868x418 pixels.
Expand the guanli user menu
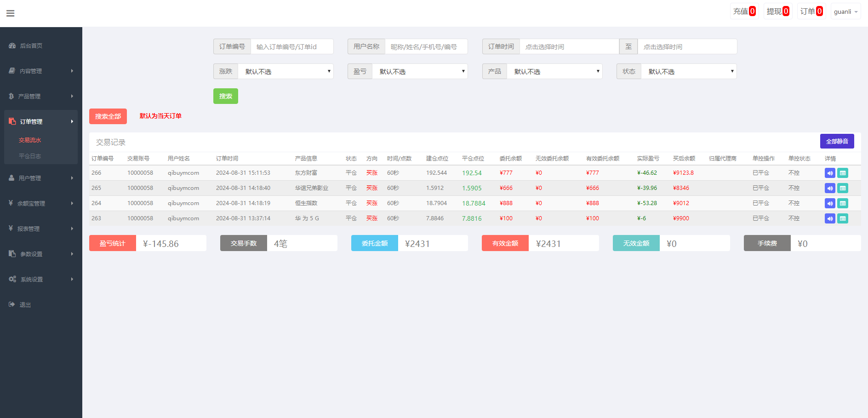coord(845,11)
